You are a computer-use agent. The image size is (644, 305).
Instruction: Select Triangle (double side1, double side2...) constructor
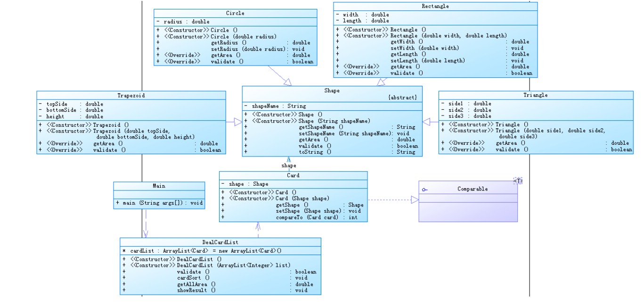click(550, 133)
